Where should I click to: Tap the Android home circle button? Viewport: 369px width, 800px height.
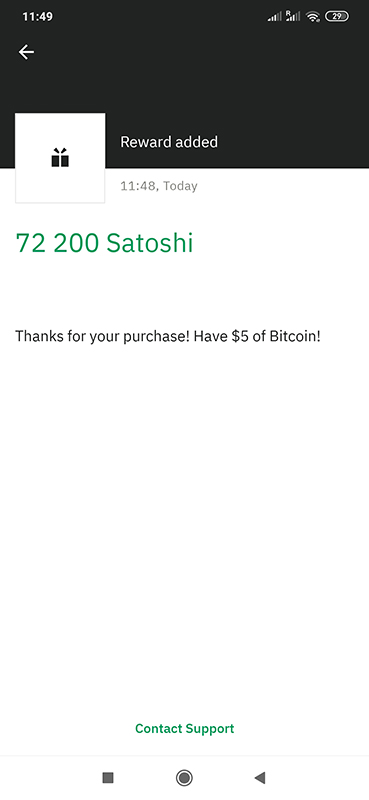pos(184,778)
